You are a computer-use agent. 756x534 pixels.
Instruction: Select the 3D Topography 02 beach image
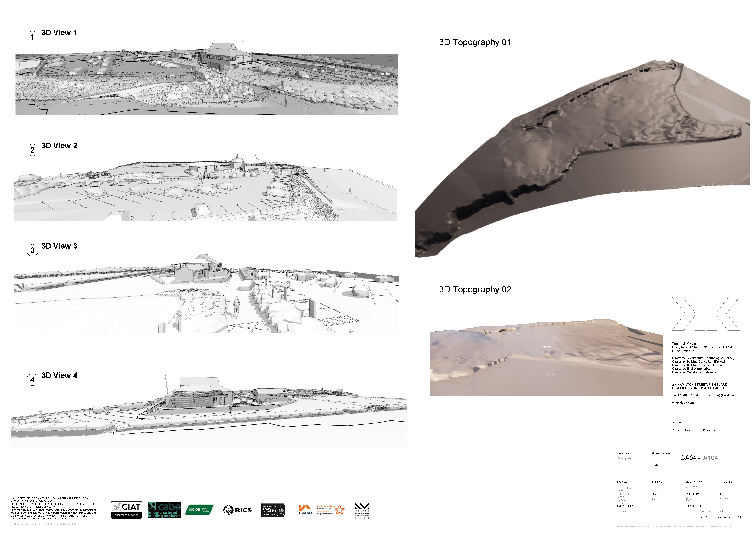546,357
